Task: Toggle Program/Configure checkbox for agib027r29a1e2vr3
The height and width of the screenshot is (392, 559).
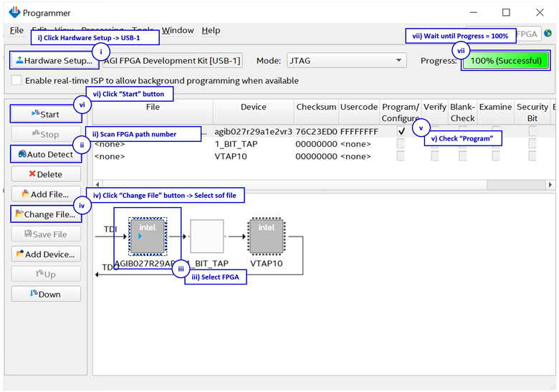Action: [401, 132]
